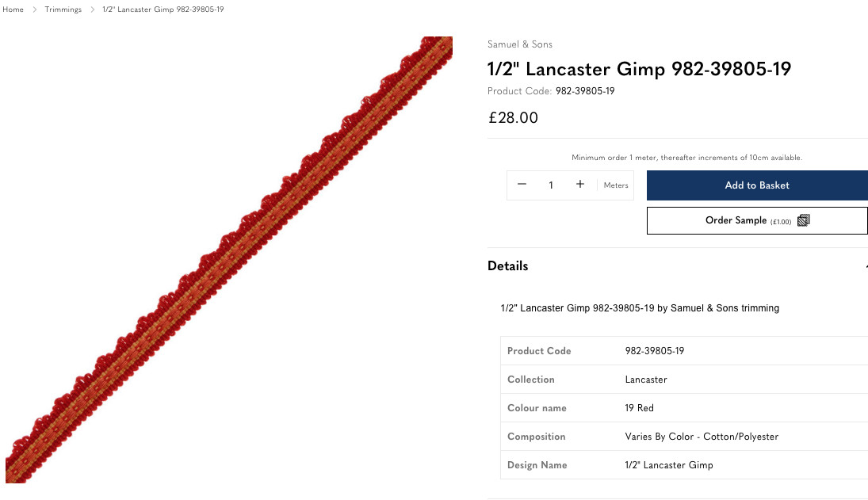The width and height of the screenshot is (868, 500).
Task: Select the Colour name row showing 19 Red
Action: (639, 407)
